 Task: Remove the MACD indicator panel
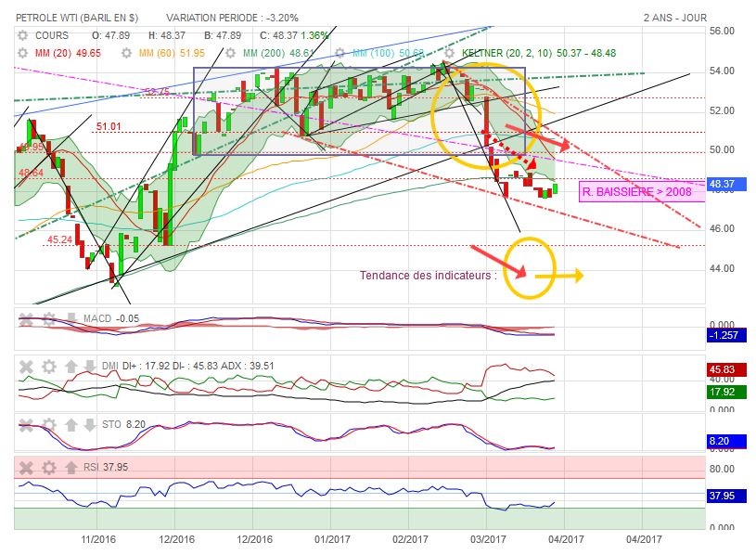[x=26, y=318]
